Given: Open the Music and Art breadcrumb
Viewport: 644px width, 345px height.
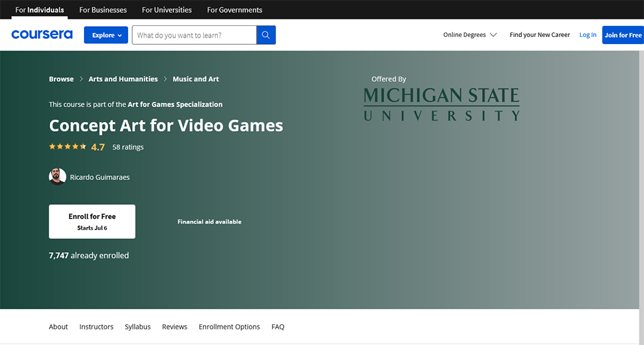Looking at the screenshot, I should click(196, 79).
